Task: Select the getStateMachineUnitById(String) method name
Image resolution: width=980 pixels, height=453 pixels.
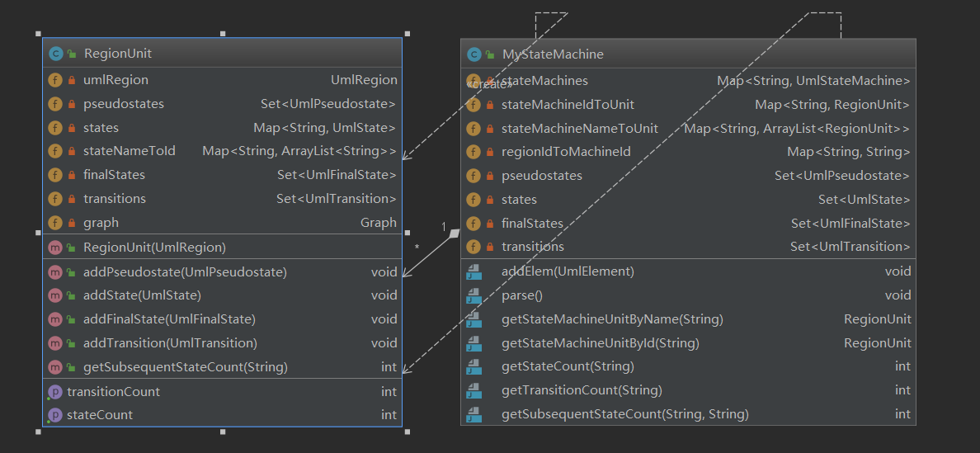Action: [x=600, y=343]
